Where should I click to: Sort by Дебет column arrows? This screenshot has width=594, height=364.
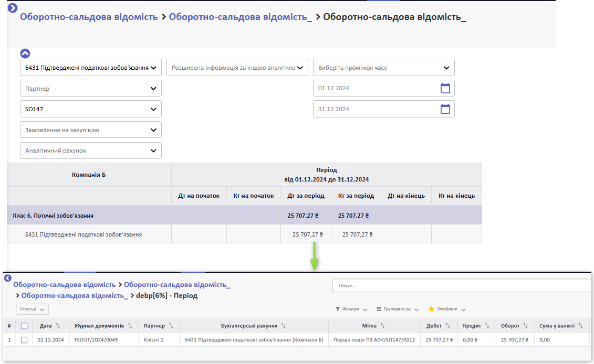pyautogui.click(x=448, y=325)
